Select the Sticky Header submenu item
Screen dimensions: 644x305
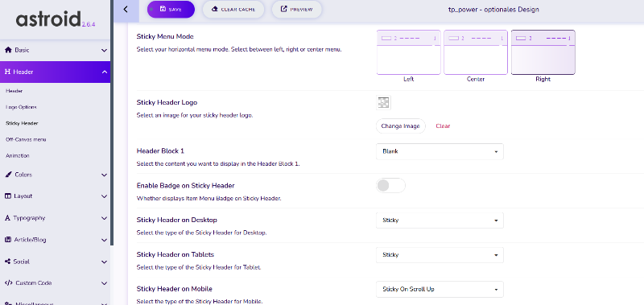point(22,123)
